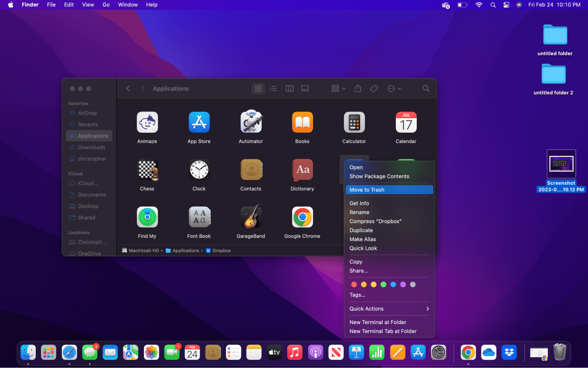
Task: Select the Calculator app icon
Action: pyautogui.click(x=354, y=122)
